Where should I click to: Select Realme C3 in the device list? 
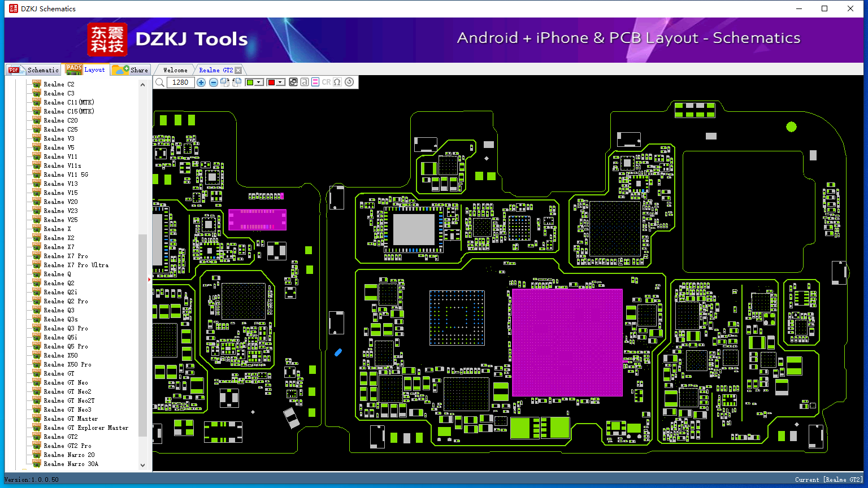point(59,93)
